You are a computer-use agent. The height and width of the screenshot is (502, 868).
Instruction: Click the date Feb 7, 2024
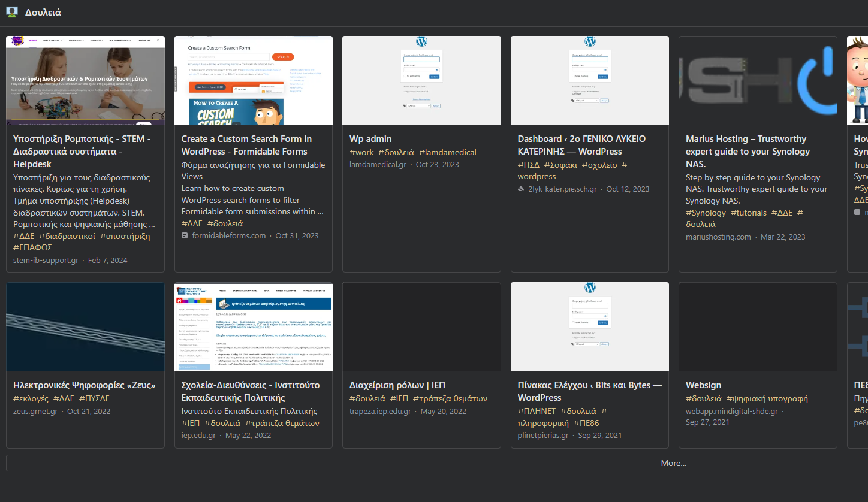click(108, 261)
